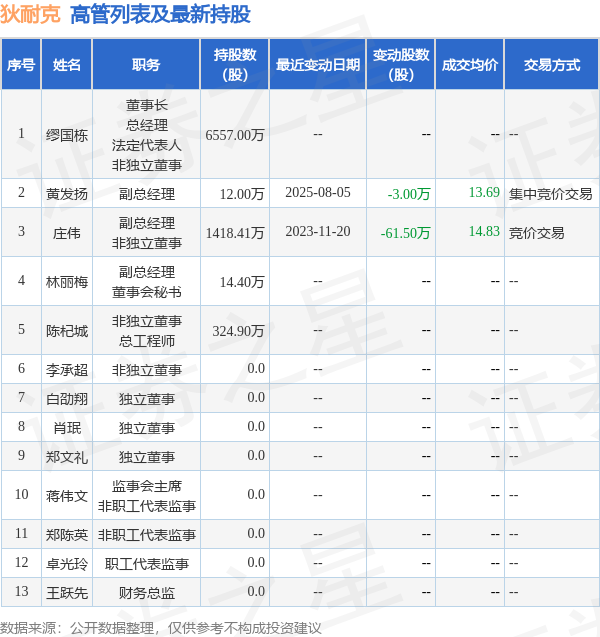Select the holding value 6557.00万

coord(235,135)
